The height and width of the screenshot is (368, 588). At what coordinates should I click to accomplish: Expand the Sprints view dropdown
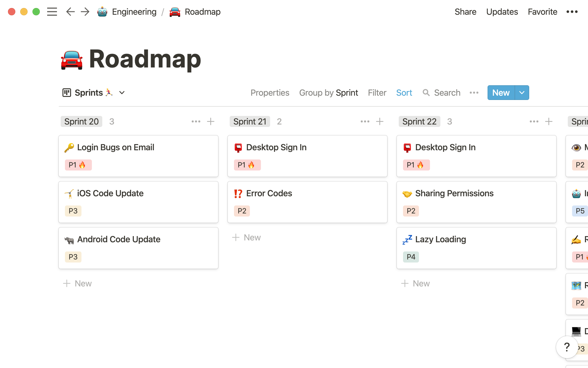click(122, 92)
